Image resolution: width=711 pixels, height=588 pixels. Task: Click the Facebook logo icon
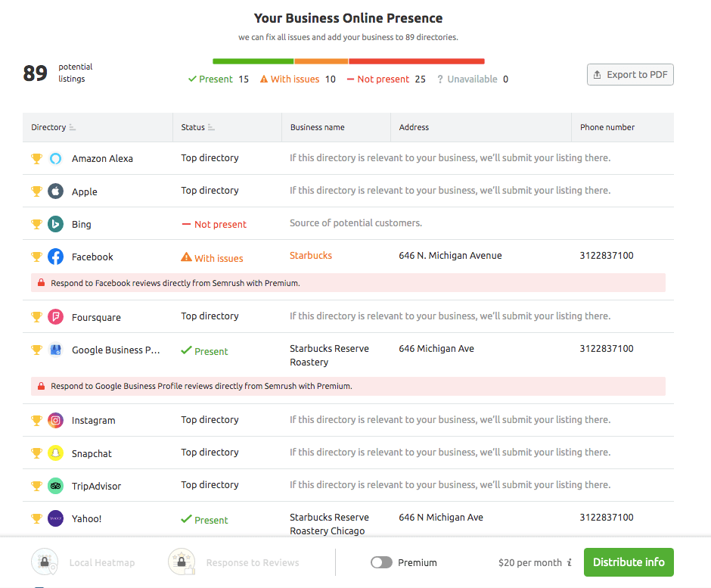point(55,257)
